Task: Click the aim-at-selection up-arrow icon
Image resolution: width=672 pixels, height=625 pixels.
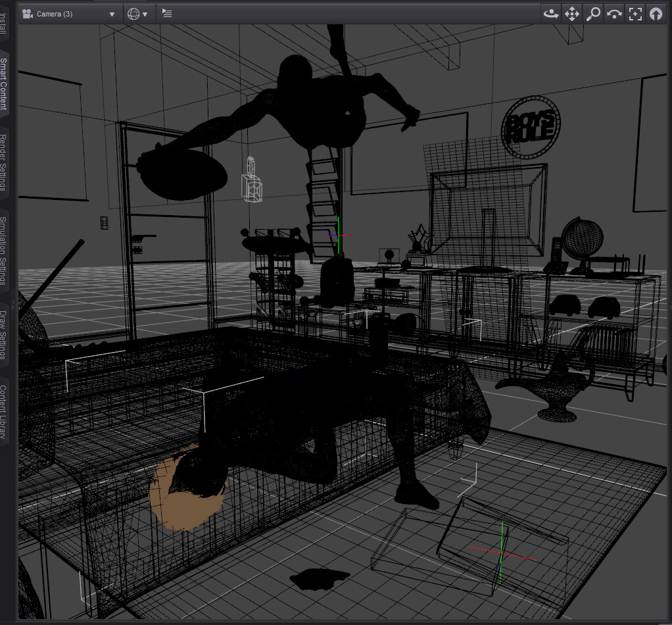Action: pos(656,14)
